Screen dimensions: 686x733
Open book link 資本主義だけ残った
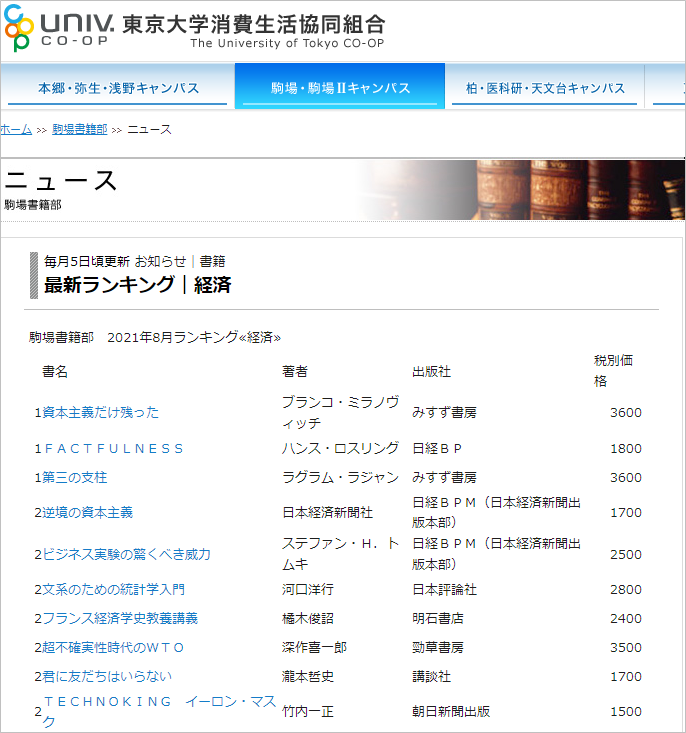click(x=100, y=412)
